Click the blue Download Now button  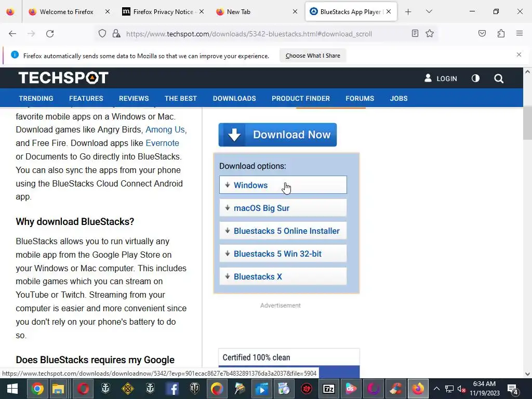[277, 135]
